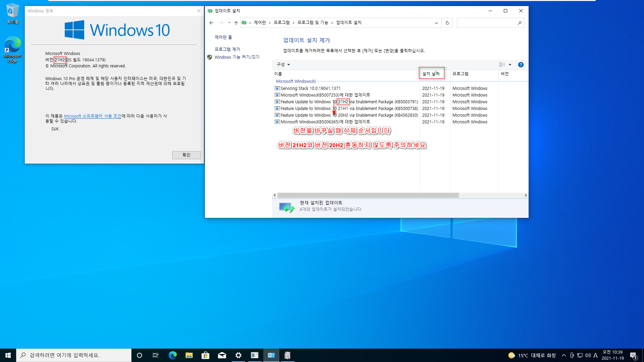Sort by the 이름 column header
The height and width of the screenshot is (362, 644).
point(345,74)
